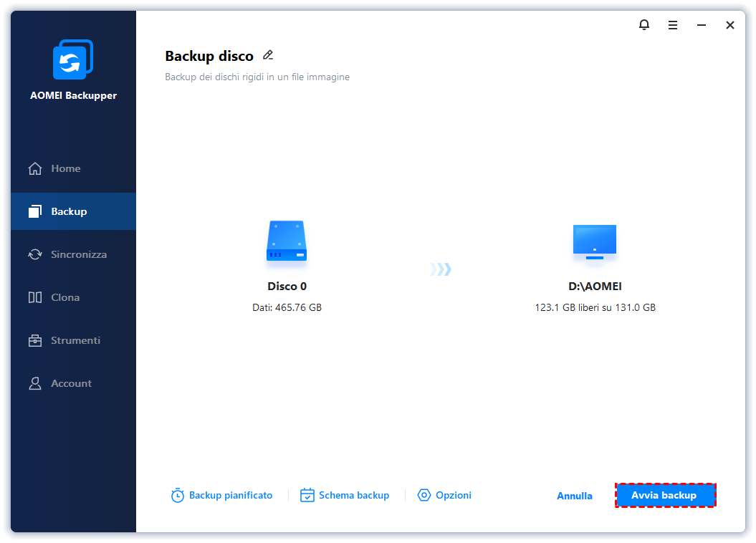Click the Backup sidebar icon

click(x=35, y=211)
